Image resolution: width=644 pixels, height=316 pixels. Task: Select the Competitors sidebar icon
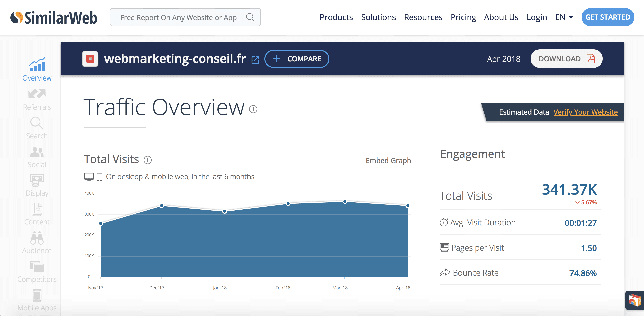click(x=37, y=267)
